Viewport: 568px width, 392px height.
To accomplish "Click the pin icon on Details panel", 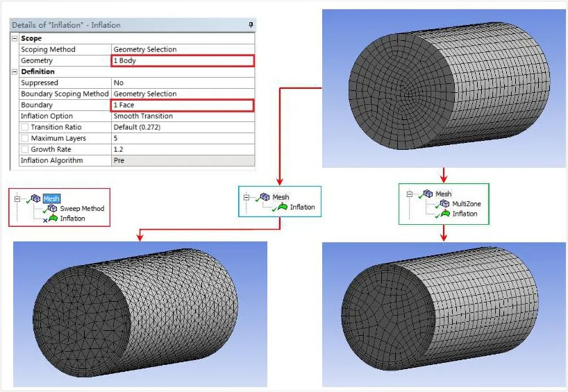I will [x=250, y=25].
